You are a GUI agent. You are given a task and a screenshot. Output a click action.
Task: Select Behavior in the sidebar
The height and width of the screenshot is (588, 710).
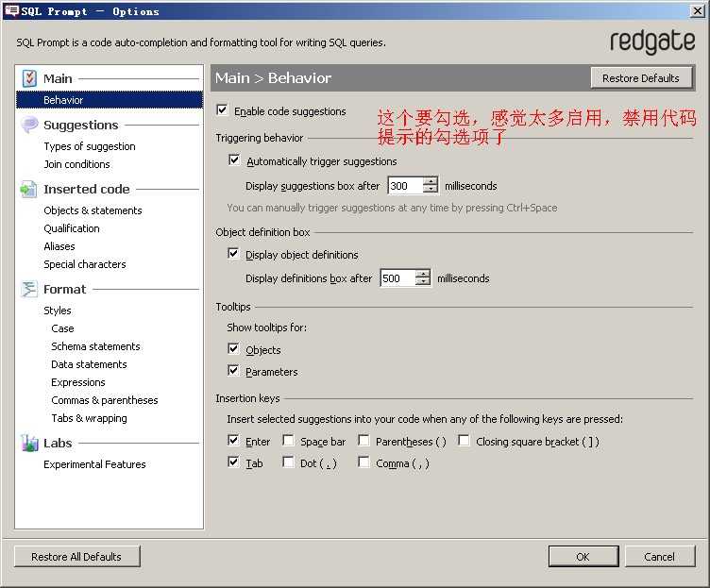110,100
